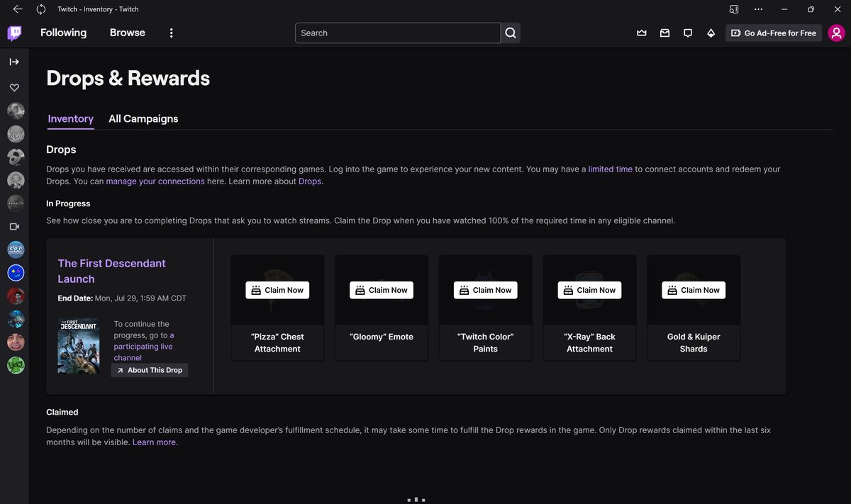Click About This Drop

[x=149, y=369]
